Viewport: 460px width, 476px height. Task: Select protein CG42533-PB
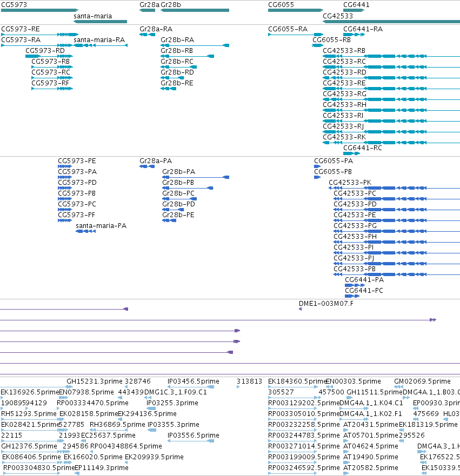tap(397, 274)
